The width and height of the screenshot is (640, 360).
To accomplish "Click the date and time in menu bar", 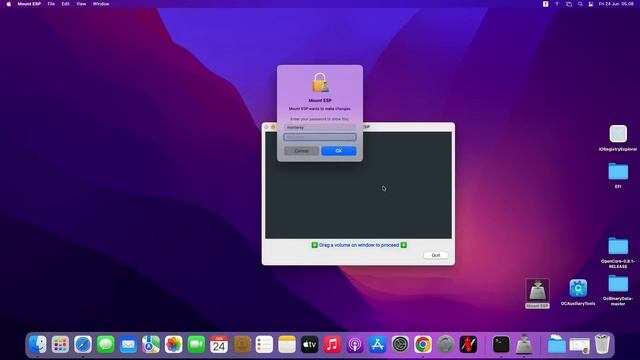I will 616,4.
